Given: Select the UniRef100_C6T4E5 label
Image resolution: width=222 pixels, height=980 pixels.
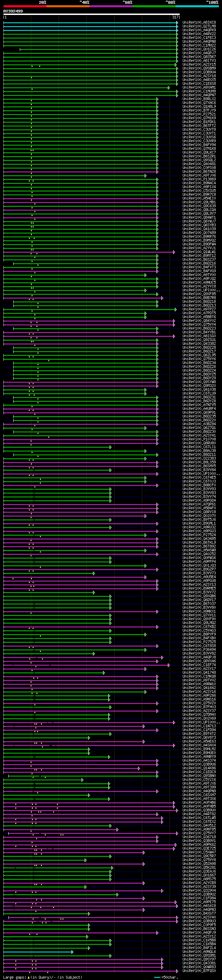Looking at the screenshot, I should point(199,477).
